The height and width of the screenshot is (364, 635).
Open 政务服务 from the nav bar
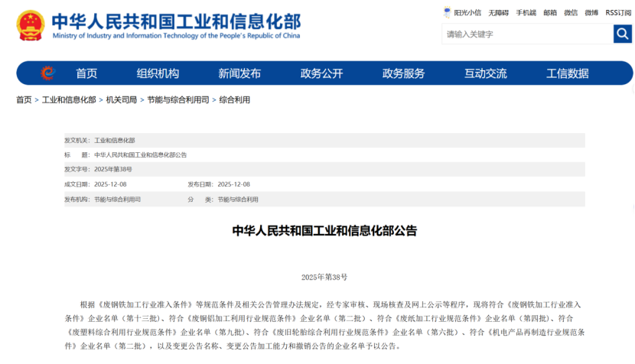(403, 73)
